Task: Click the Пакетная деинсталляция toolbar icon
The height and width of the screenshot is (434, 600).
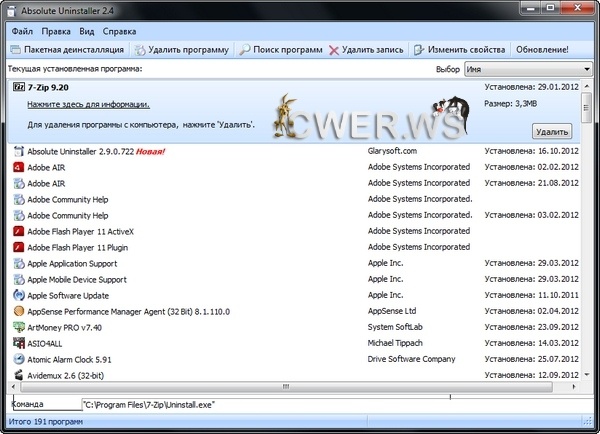Action: (x=15, y=49)
